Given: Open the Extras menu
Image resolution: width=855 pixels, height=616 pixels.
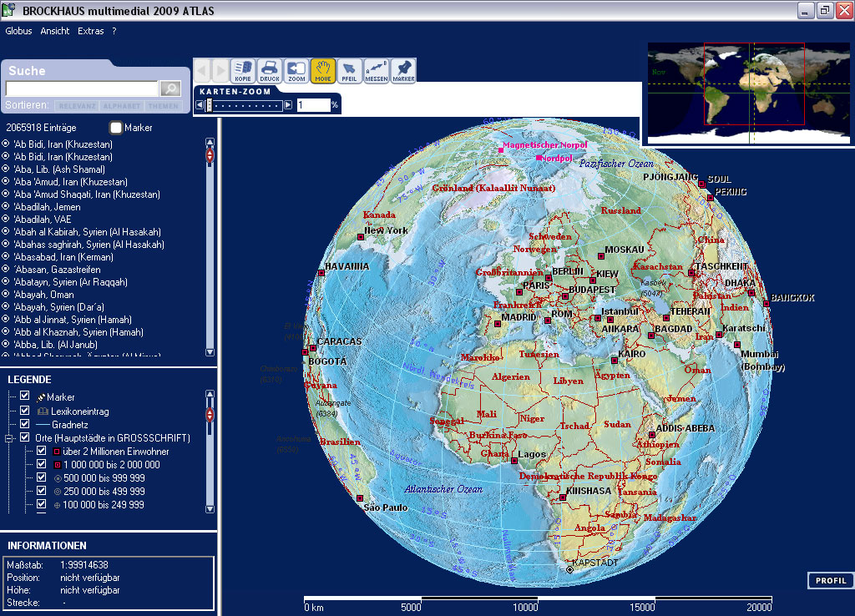Looking at the screenshot, I should coord(90,31).
